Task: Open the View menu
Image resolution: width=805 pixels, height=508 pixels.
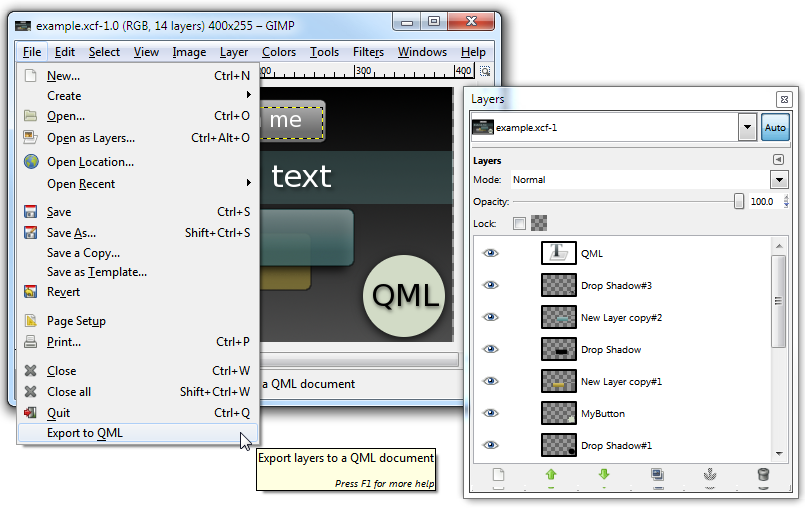Action: tap(146, 52)
